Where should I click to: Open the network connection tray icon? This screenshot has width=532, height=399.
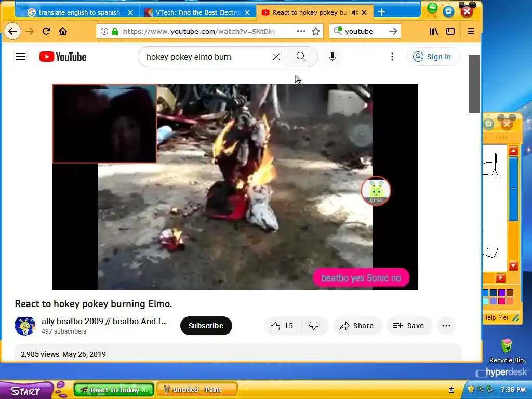pos(480,389)
